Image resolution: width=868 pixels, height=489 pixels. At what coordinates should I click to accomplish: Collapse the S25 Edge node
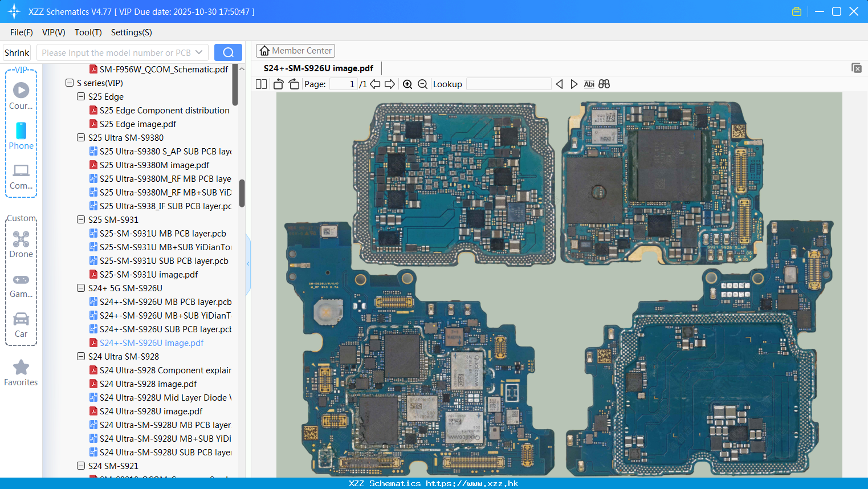pyautogui.click(x=81, y=96)
